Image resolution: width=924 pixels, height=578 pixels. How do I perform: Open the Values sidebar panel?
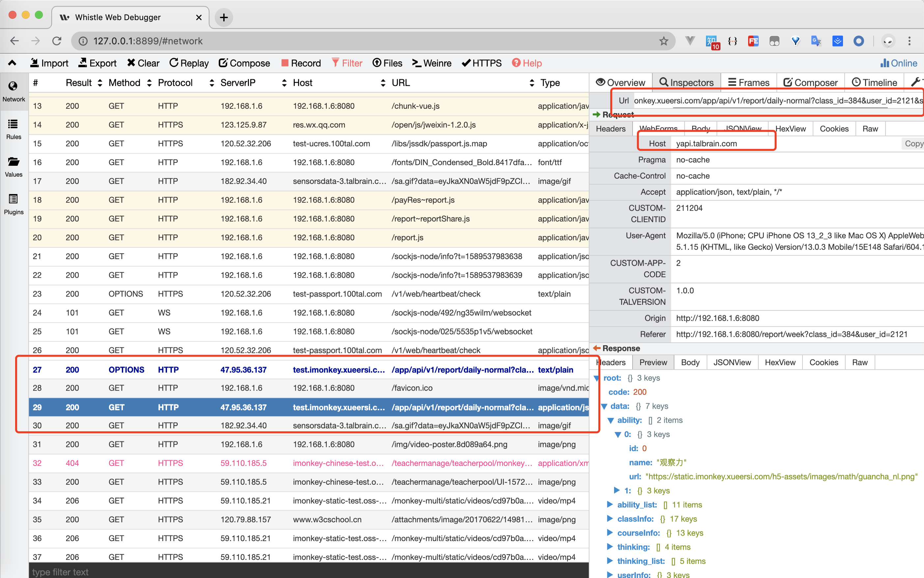(14, 167)
